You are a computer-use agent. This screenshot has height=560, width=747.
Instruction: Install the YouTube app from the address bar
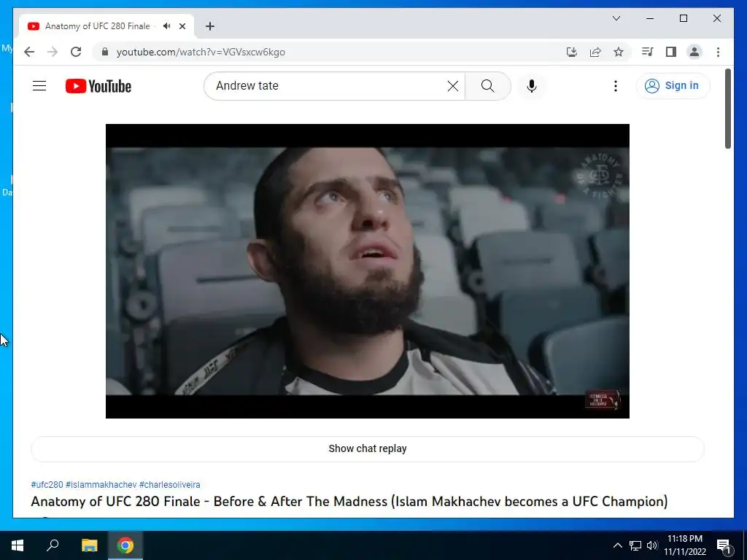pos(572,52)
